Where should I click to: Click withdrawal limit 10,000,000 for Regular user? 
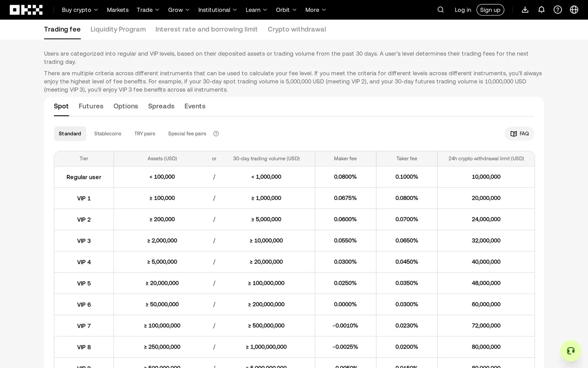point(486,177)
